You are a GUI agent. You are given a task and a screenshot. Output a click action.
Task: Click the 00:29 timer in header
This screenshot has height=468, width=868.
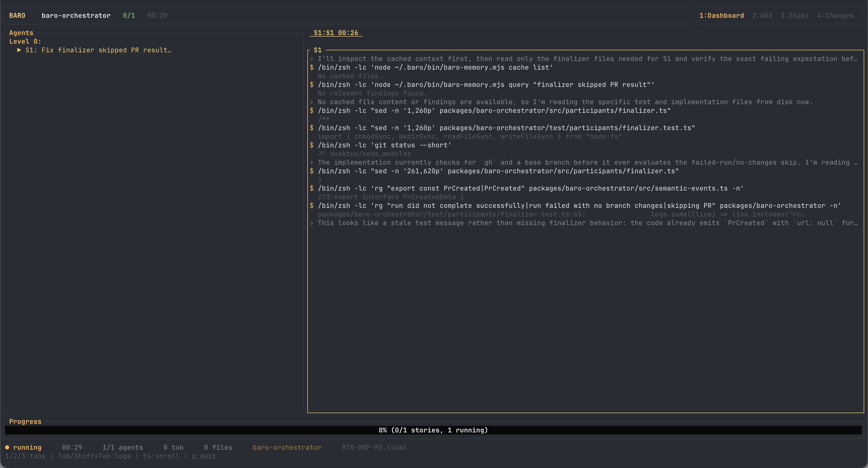click(x=157, y=15)
